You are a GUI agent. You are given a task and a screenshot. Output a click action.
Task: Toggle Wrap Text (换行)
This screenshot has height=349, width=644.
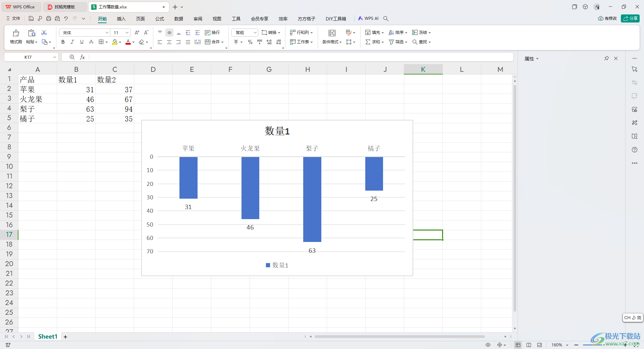click(x=212, y=33)
